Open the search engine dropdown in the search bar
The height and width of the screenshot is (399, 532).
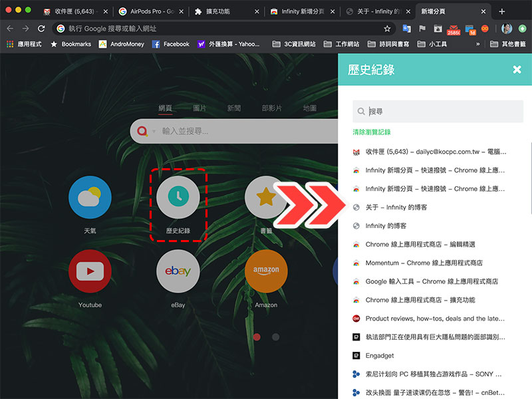click(154, 131)
